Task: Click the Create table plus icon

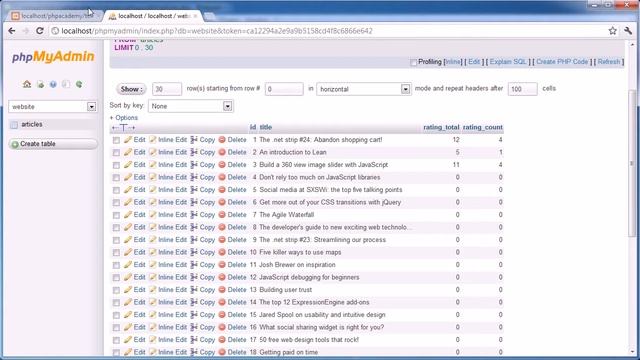Action: click(15, 144)
